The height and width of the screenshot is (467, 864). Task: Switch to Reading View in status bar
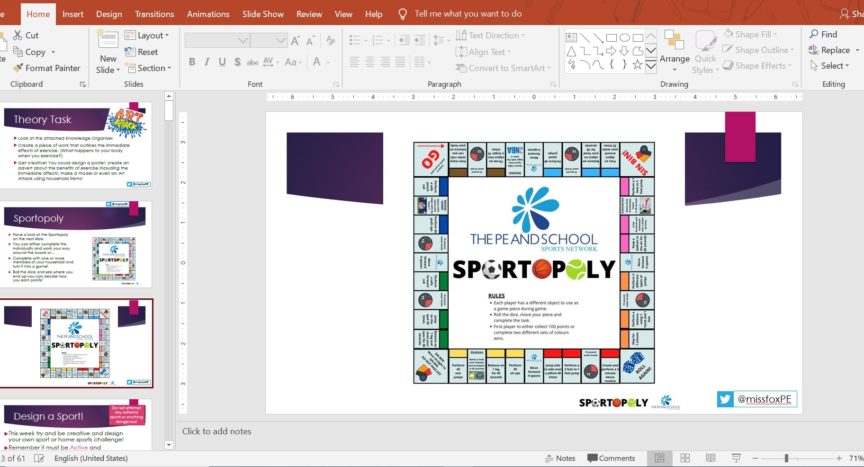point(710,458)
